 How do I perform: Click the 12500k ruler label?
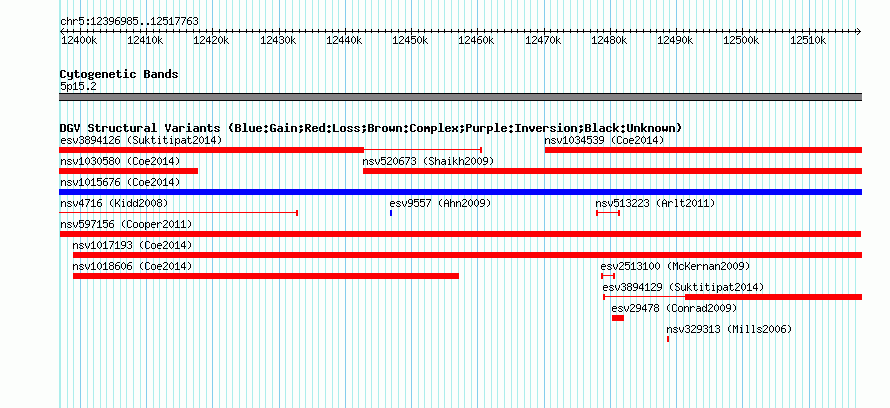click(742, 40)
